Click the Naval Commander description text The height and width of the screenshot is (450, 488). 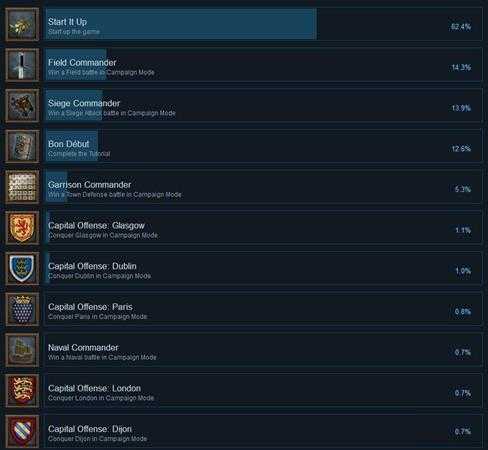click(x=102, y=357)
